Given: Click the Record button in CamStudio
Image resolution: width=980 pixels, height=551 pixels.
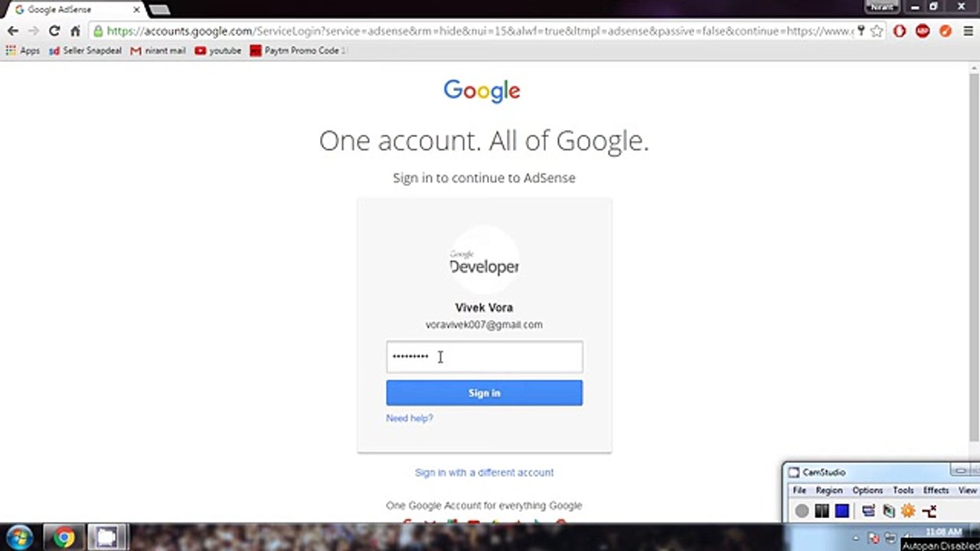Looking at the screenshot, I should (x=802, y=511).
